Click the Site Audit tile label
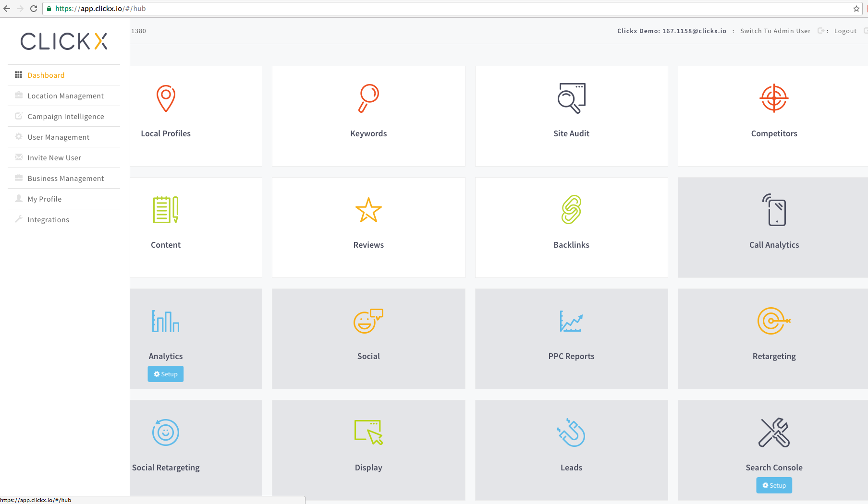Screen dimensions: 868x504 click(x=571, y=133)
